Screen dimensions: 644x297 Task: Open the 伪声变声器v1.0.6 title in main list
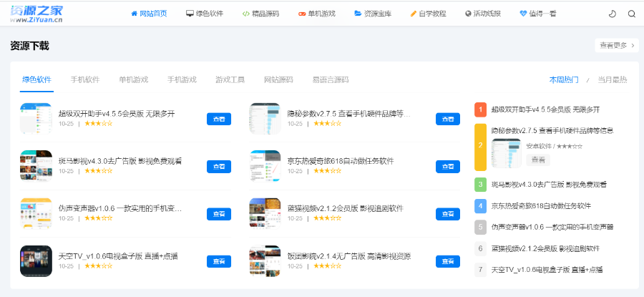[120, 209]
